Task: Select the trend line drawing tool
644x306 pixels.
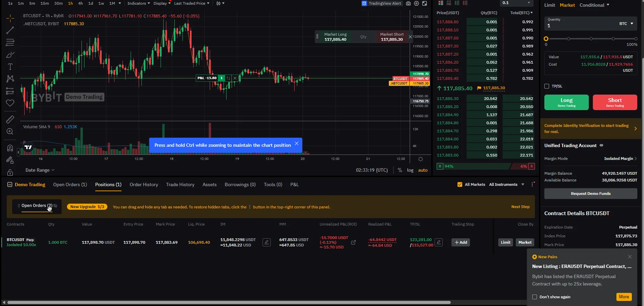Action: click(x=10, y=30)
